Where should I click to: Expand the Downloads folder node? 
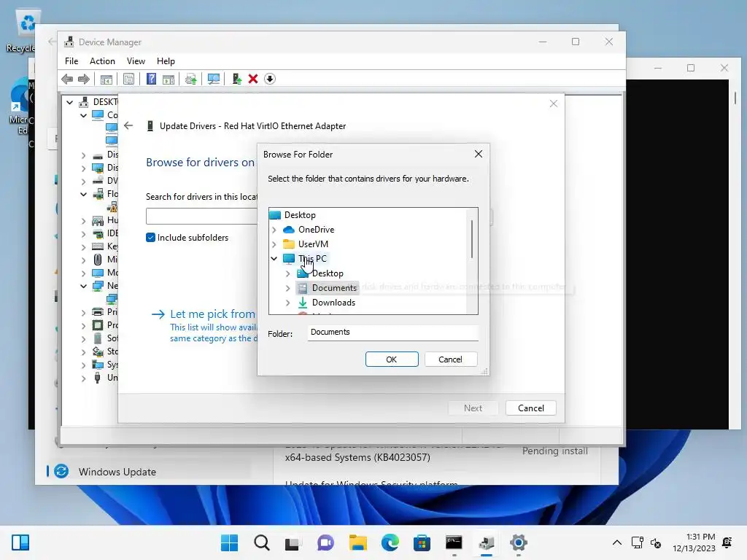tap(287, 303)
